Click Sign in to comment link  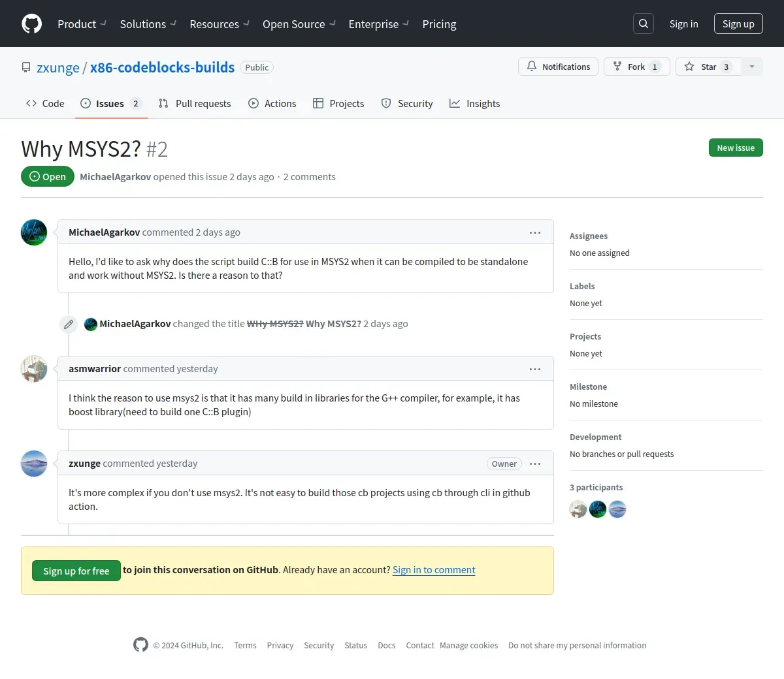click(434, 570)
